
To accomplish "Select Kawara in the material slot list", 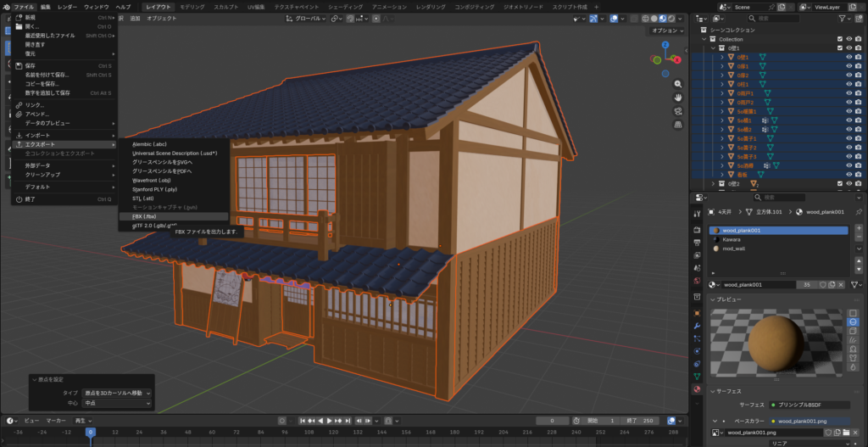I will (x=732, y=239).
